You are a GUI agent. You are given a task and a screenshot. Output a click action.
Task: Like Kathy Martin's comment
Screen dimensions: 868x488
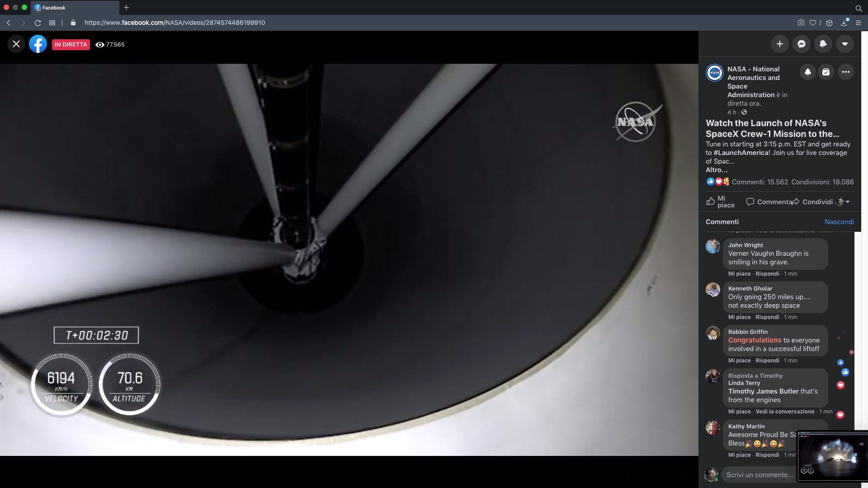pyautogui.click(x=739, y=455)
